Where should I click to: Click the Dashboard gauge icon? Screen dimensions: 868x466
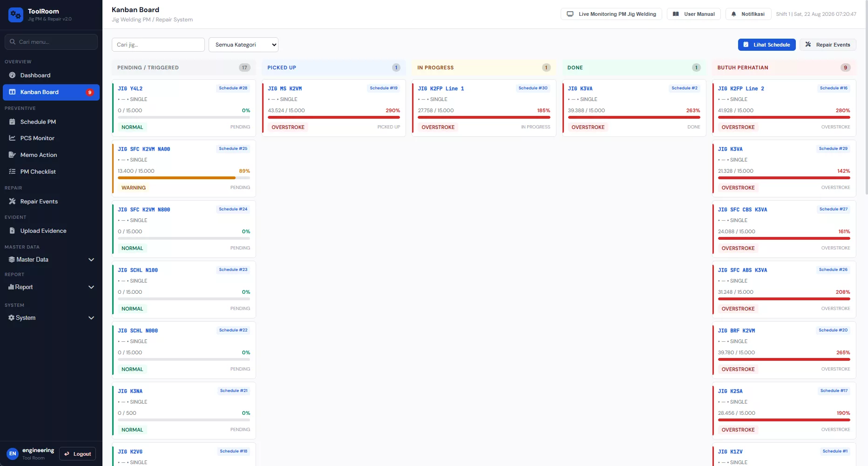12,75
